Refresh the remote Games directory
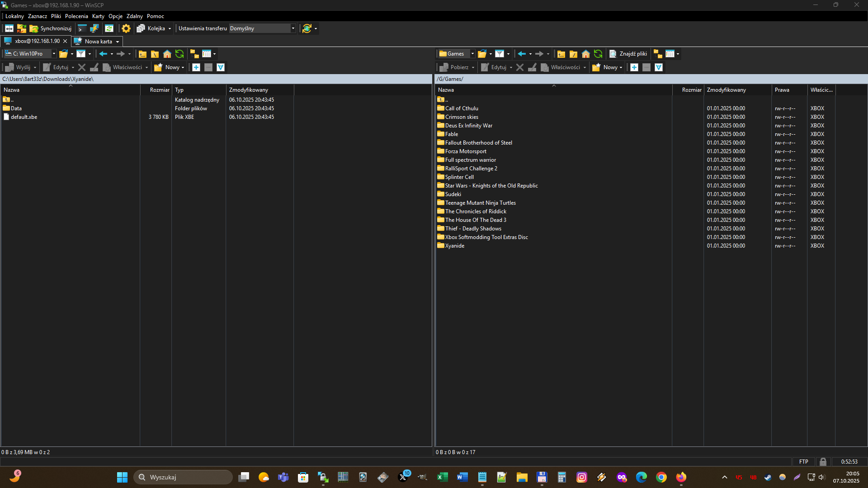This screenshot has width=868, height=488. (598, 54)
